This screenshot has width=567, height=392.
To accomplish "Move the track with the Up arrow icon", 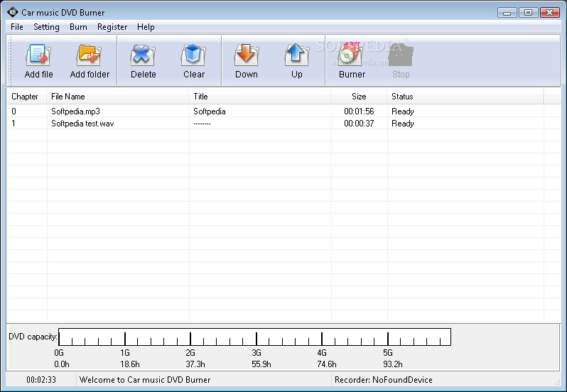I will pyautogui.click(x=296, y=55).
